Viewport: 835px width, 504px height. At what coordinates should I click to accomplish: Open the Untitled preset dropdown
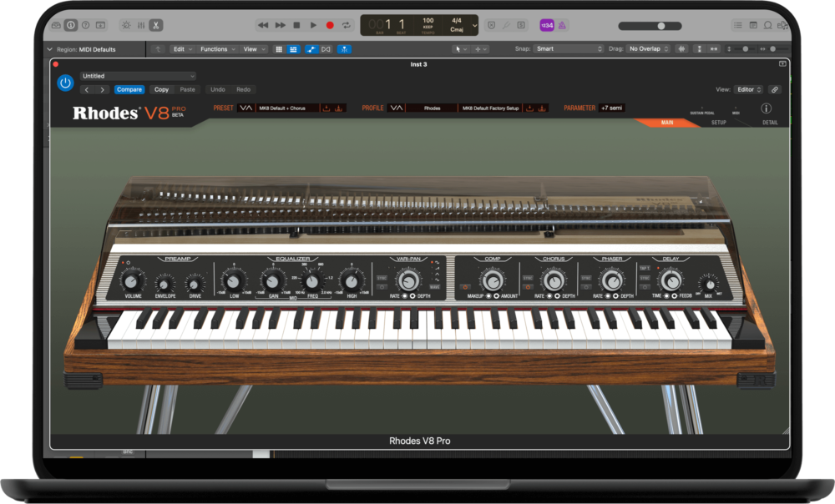[138, 76]
